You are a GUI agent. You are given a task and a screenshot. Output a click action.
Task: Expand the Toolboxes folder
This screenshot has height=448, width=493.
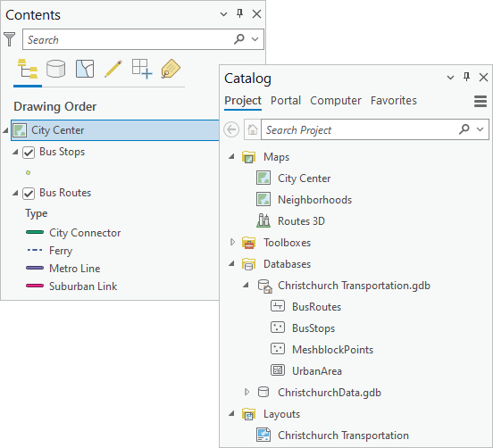tap(232, 242)
